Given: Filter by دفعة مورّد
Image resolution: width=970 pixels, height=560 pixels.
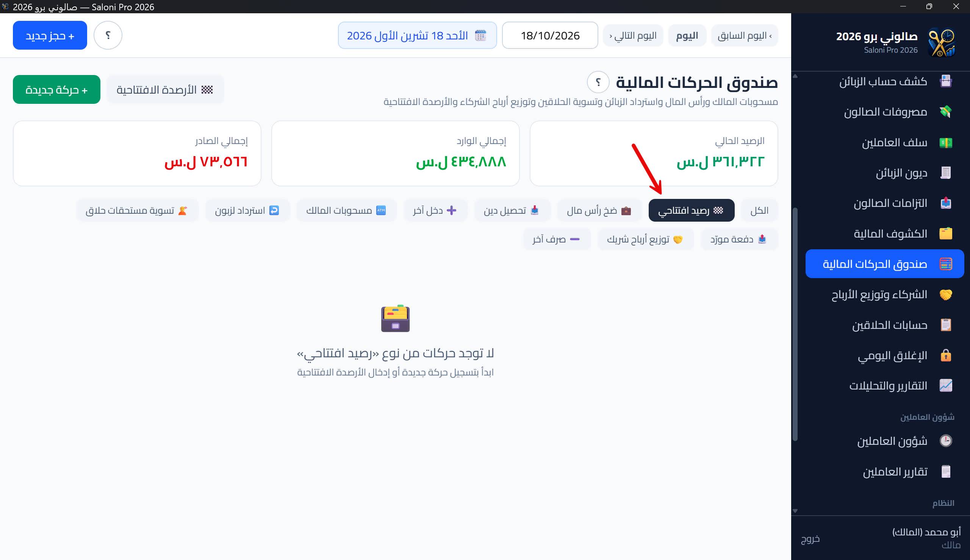Looking at the screenshot, I should tap(739, 239).
